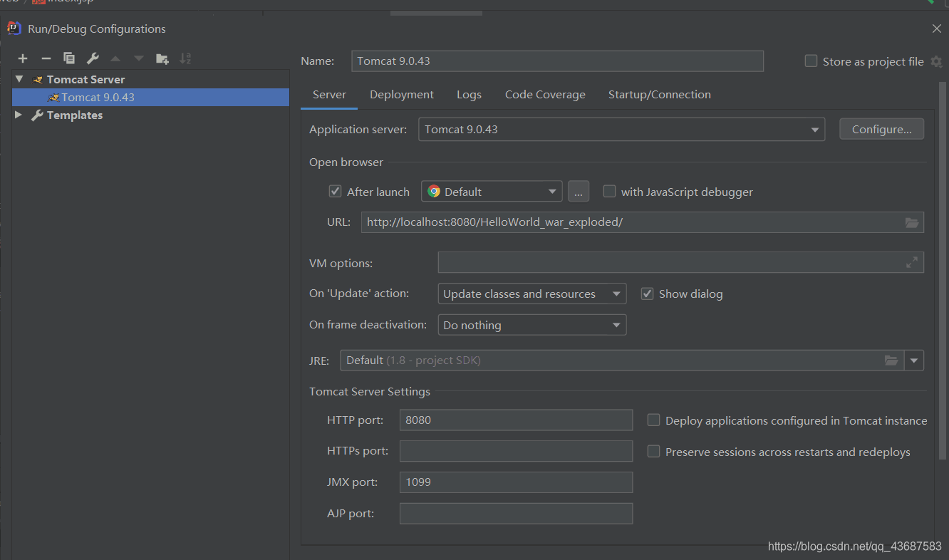Browse for the JRE with the folder icon

(x=891, y=361)
